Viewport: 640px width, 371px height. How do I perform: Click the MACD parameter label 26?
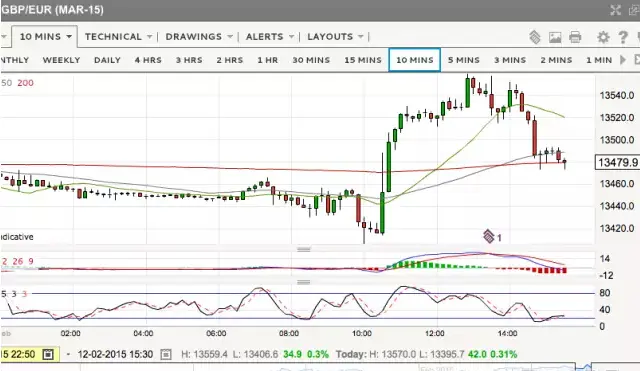(18, 261)
